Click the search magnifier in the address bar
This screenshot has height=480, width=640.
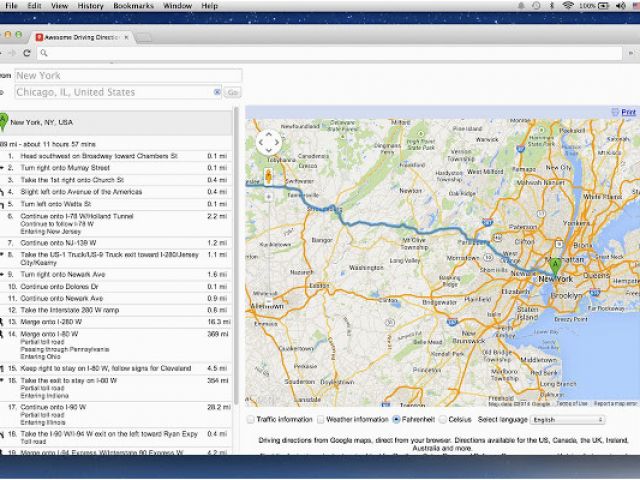tap(44, 53)
